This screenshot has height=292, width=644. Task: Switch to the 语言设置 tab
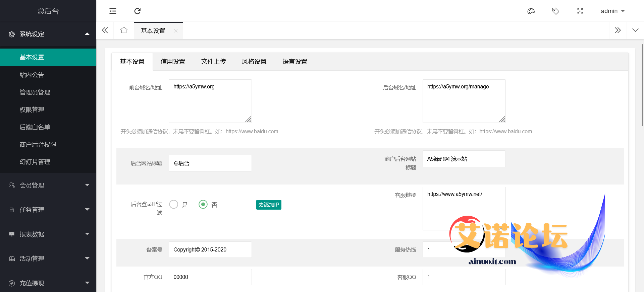[295, 62]
